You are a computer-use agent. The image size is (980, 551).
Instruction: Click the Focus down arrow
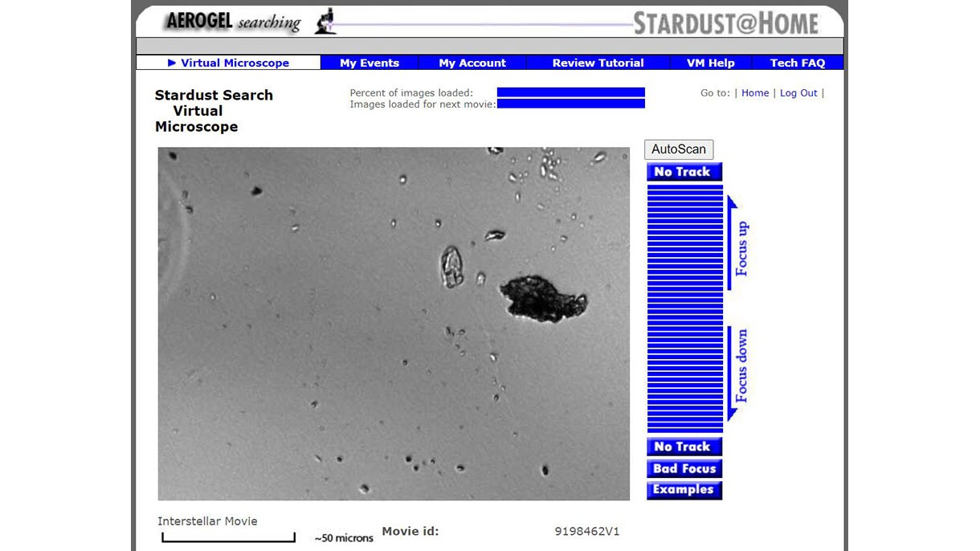pos(738,374)
